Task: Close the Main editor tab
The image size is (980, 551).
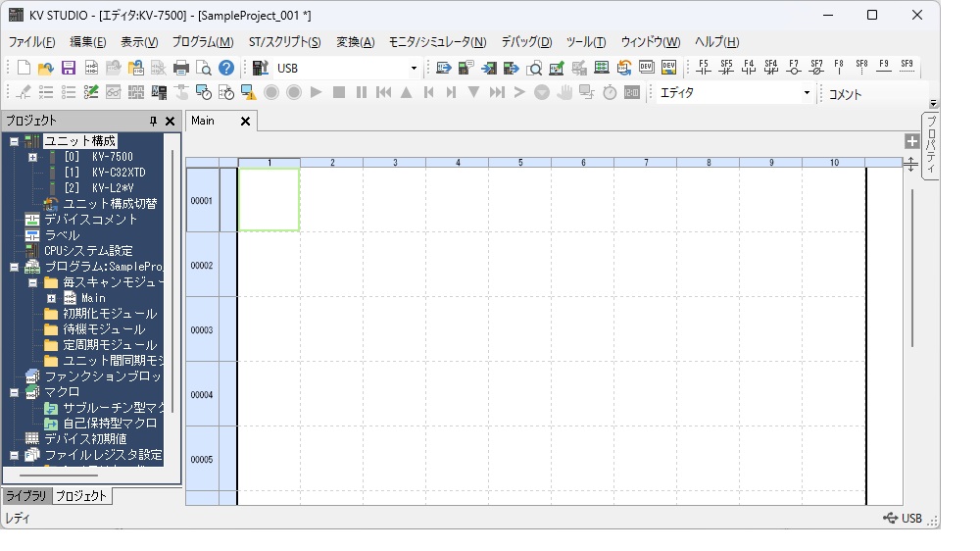Action: tap(246, 122)
